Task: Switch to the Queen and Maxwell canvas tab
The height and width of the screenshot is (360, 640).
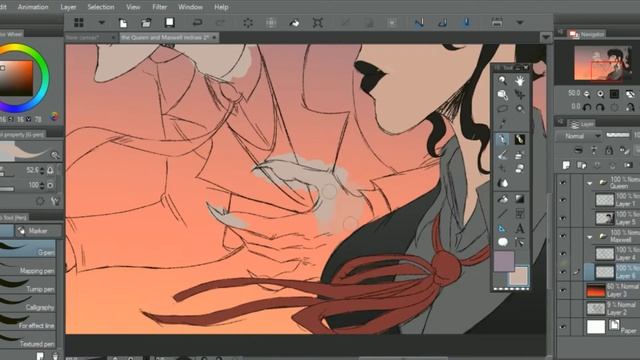Action: [x=169, y=38]
